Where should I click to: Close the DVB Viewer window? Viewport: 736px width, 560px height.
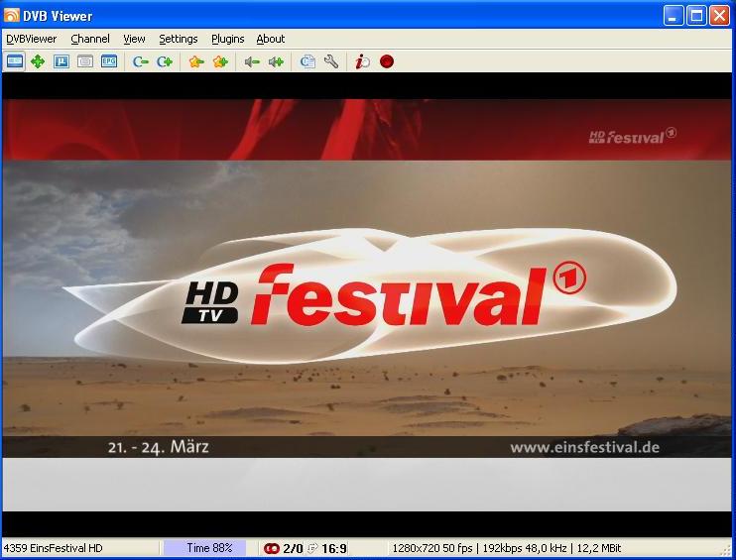tap(719, 16)
